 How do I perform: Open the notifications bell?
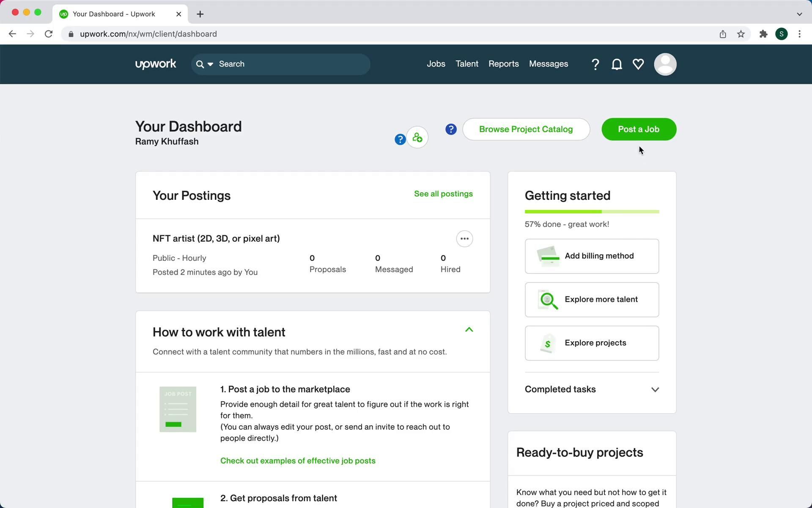[617, 64]
